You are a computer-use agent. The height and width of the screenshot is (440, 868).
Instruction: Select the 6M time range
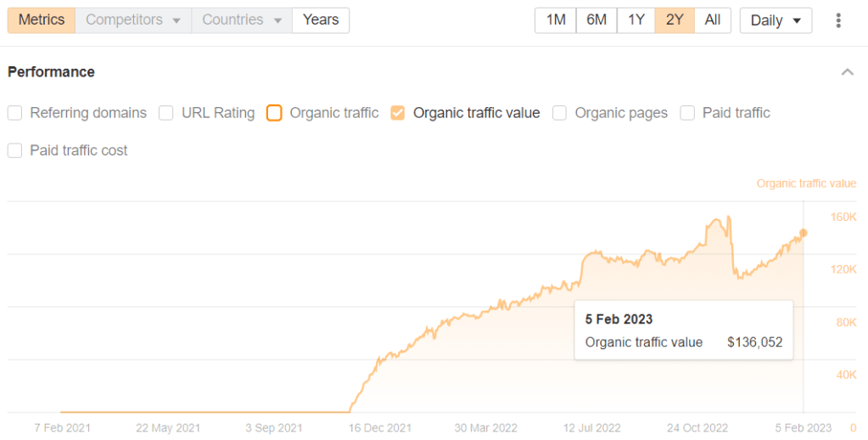pyautogui.click(x=596, y=20)
